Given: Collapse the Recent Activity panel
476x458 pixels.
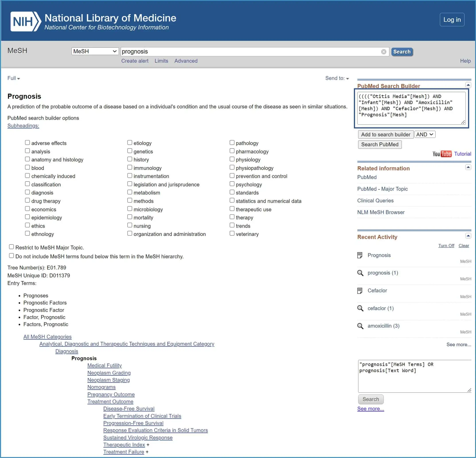Looking at the screenshot, I should click(468, 236).
